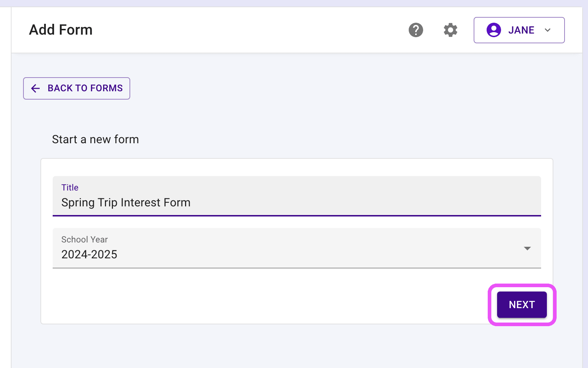588x368 pixels.
Task: Click the purple user avatar icon
Action: pyautogui.click(x=493, y=30)
